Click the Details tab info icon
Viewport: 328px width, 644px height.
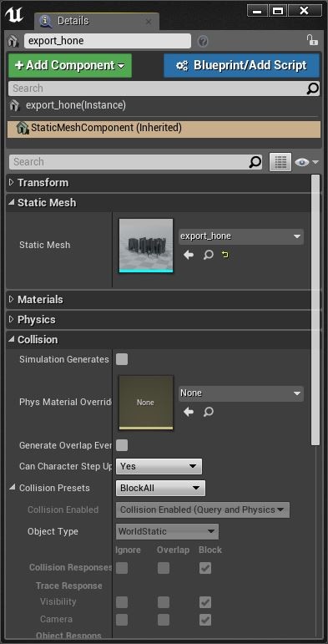coord(45,22)
